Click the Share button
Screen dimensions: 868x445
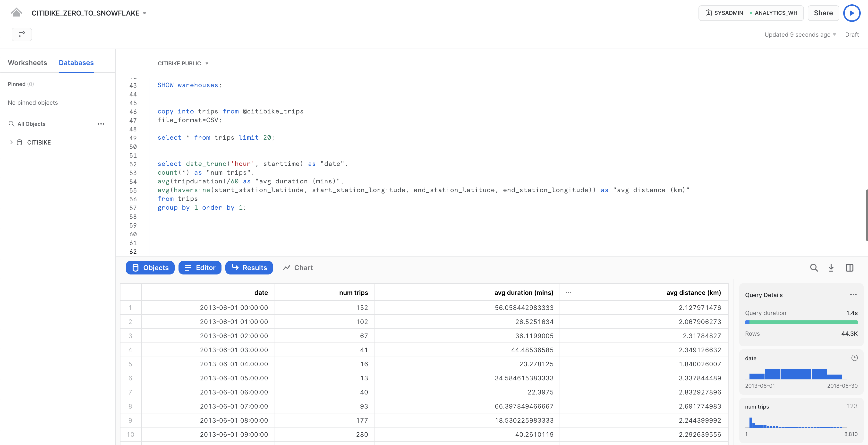tap(824, 12)
